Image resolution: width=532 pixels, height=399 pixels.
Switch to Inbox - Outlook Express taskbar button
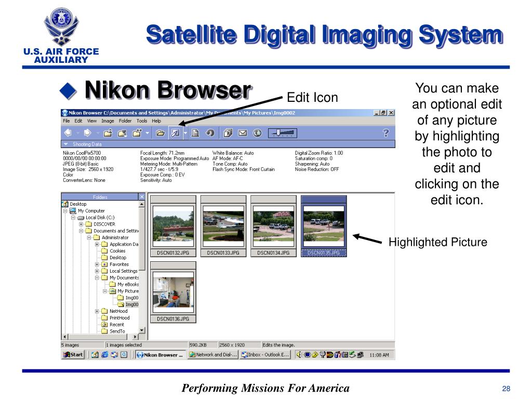265,355
